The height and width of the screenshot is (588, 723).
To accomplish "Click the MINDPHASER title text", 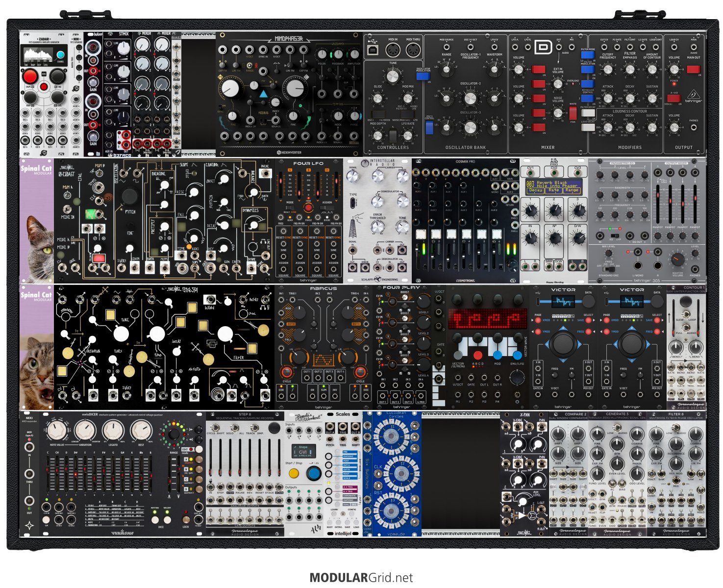I will coord(288,39).
